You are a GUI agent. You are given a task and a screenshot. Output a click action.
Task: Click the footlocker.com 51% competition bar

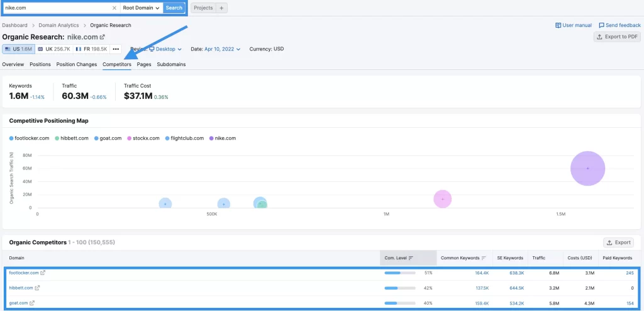click(400, 273)
